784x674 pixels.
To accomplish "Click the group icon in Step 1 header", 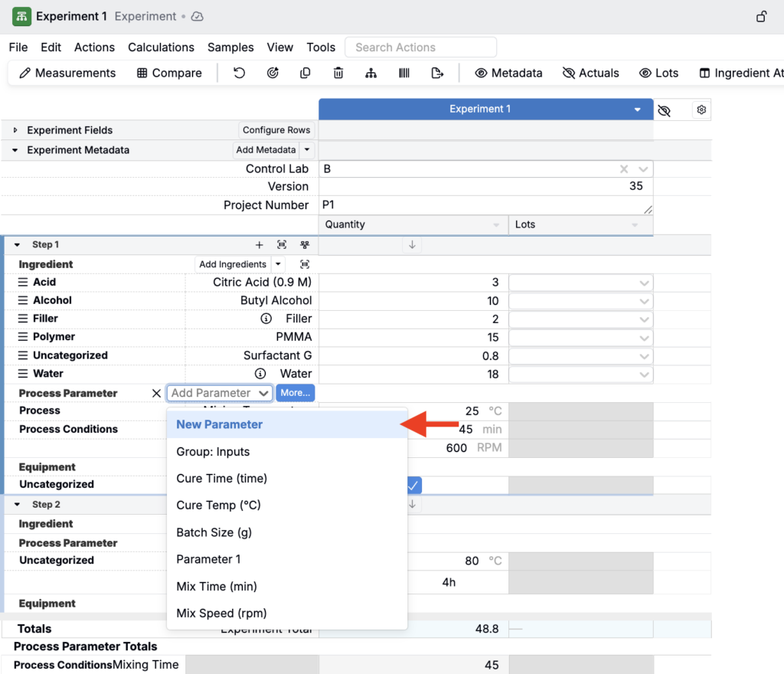I will click(305, 244).
